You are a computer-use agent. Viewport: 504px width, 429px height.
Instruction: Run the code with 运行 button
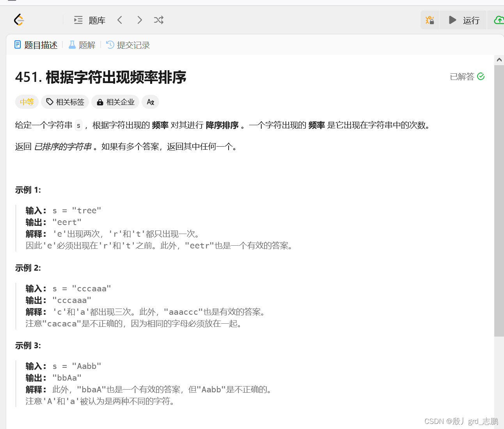463,20
